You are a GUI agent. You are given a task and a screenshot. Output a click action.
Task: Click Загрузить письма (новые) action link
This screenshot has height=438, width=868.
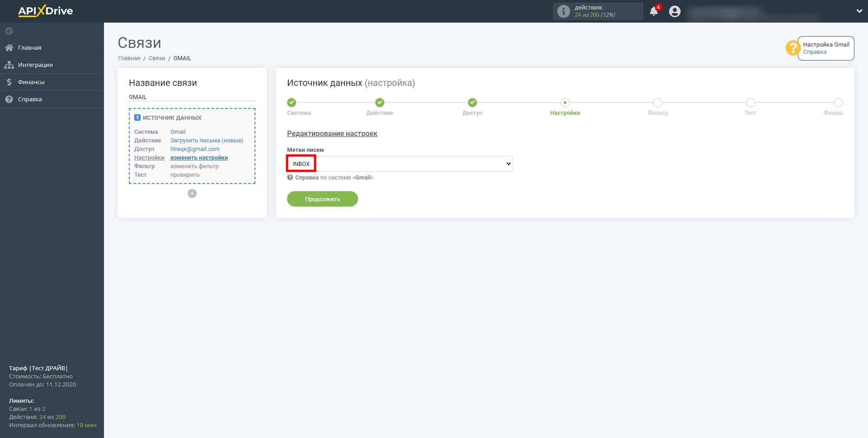(207, 141)
